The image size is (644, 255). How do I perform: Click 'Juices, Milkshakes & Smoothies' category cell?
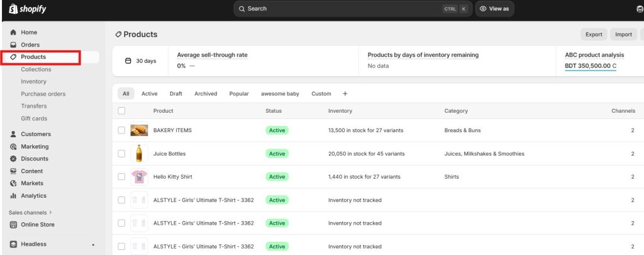click(484, 154)
